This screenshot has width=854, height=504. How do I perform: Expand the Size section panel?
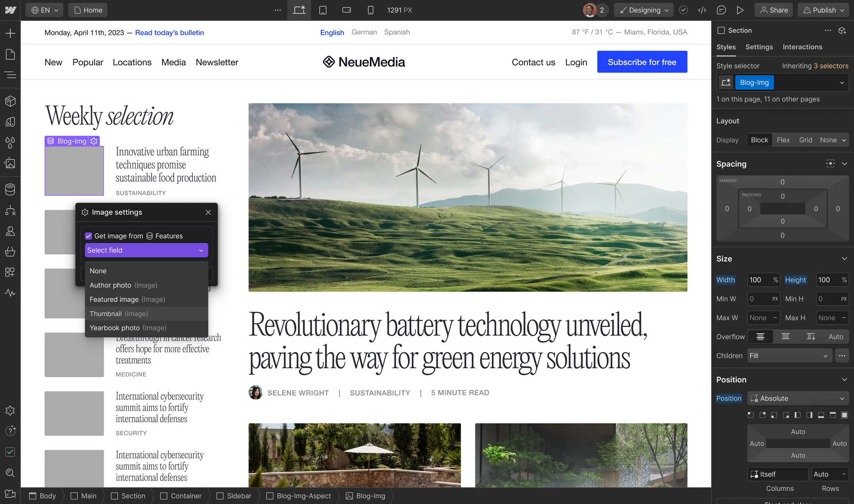(845, 259)
